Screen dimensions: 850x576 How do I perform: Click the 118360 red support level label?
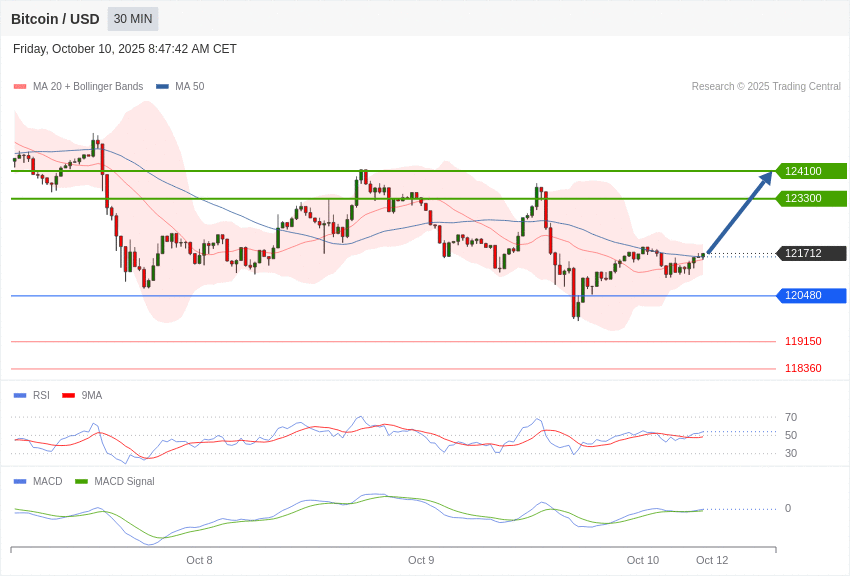tap(803, 368)
